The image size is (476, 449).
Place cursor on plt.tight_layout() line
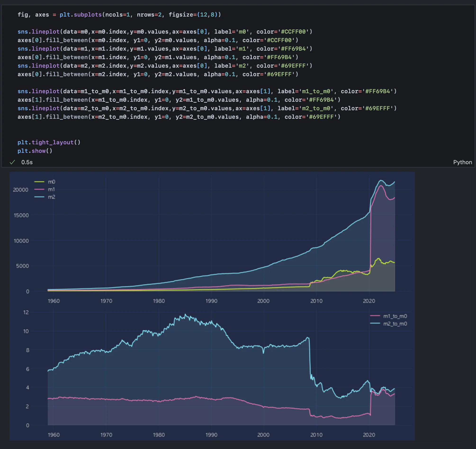[49, 142]
